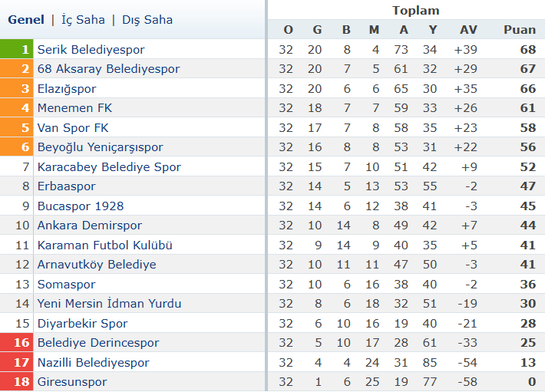
Task: Click the Ankara Demirspor link
Action: pyautogui.click(x=90, y=226)
